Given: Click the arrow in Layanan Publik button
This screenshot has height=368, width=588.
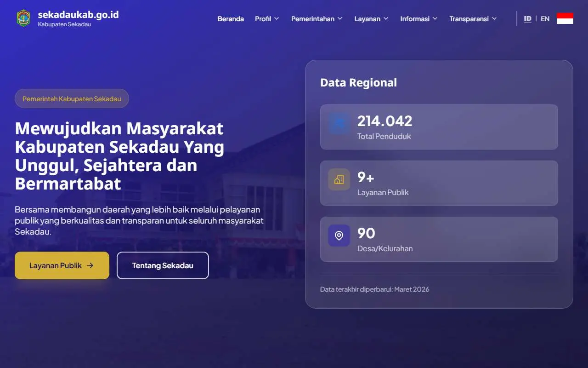Looking at the screenshot, I should (90, 265).
